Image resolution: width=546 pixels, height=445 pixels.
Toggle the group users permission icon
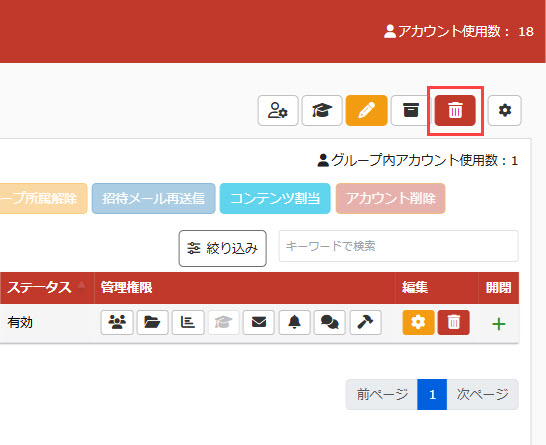pos(117,322)
